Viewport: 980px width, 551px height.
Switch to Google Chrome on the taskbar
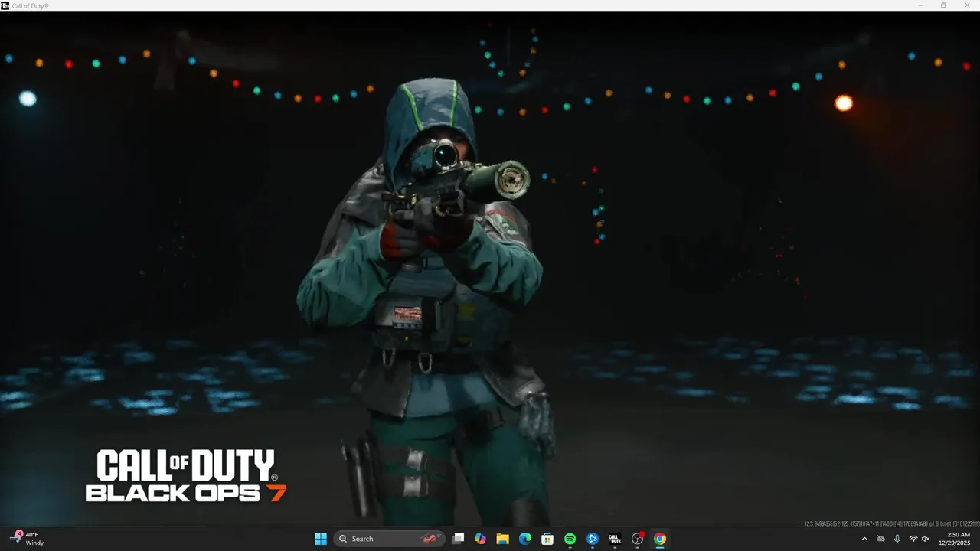point(660,539)
